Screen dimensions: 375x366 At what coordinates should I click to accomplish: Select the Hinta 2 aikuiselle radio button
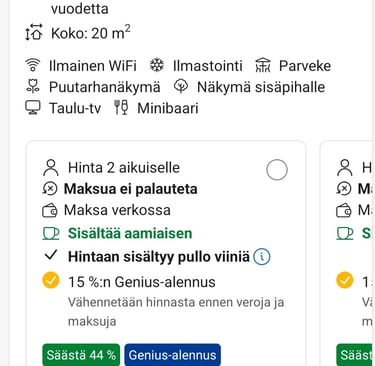[277, 170]
